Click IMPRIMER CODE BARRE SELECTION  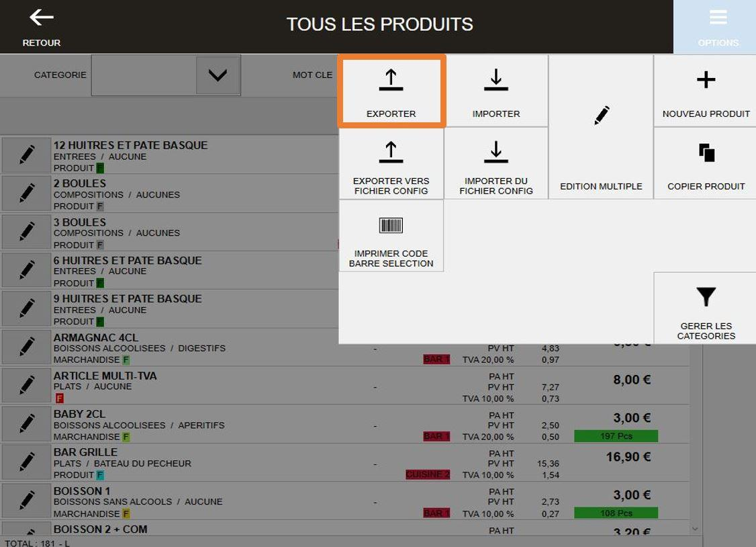point(391,236)
